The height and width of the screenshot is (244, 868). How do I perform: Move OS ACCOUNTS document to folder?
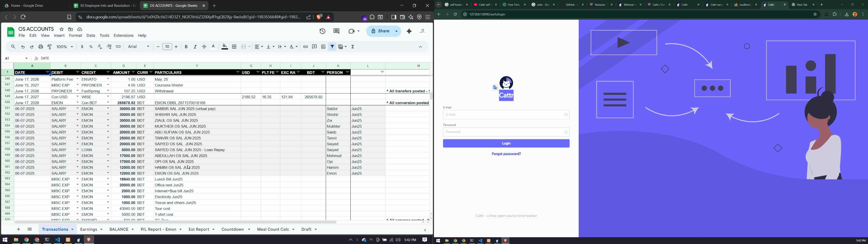pos(70,29)
